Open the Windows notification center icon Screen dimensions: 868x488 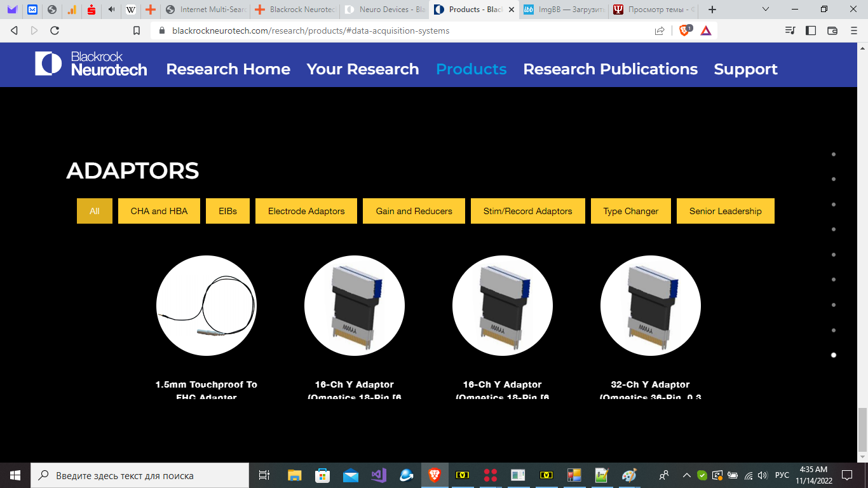(846, 475)
